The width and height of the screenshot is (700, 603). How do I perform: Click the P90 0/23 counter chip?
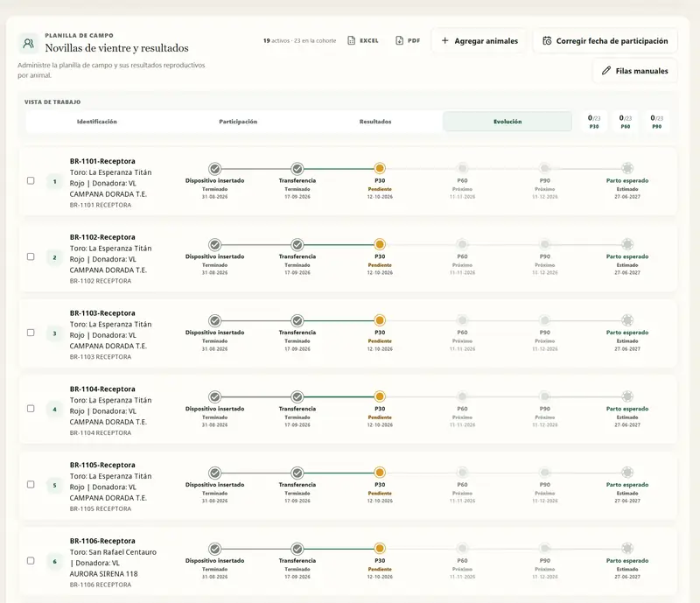[x=657, y=122]
